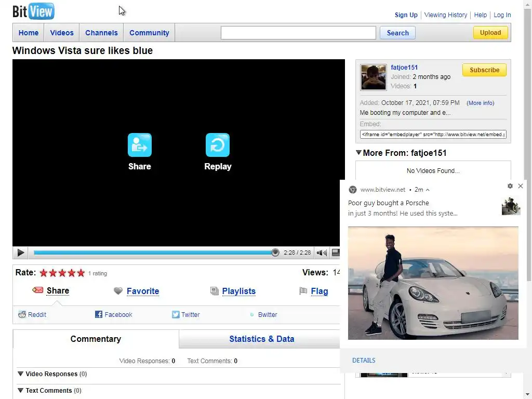The height and width of the screenshot is (399, 532).
Task: Click the third rating star
Action: pos(62,273)
